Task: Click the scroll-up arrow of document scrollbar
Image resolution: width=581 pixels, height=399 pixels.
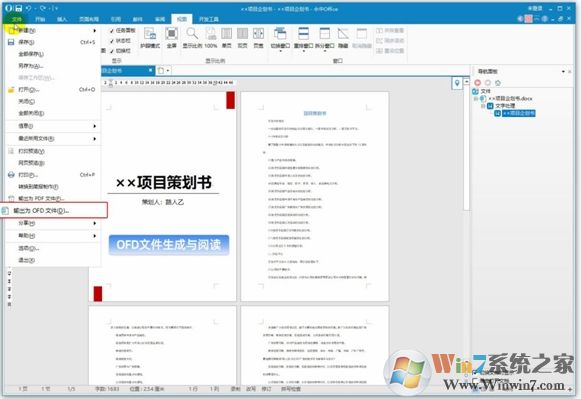Action: [467, 82]
